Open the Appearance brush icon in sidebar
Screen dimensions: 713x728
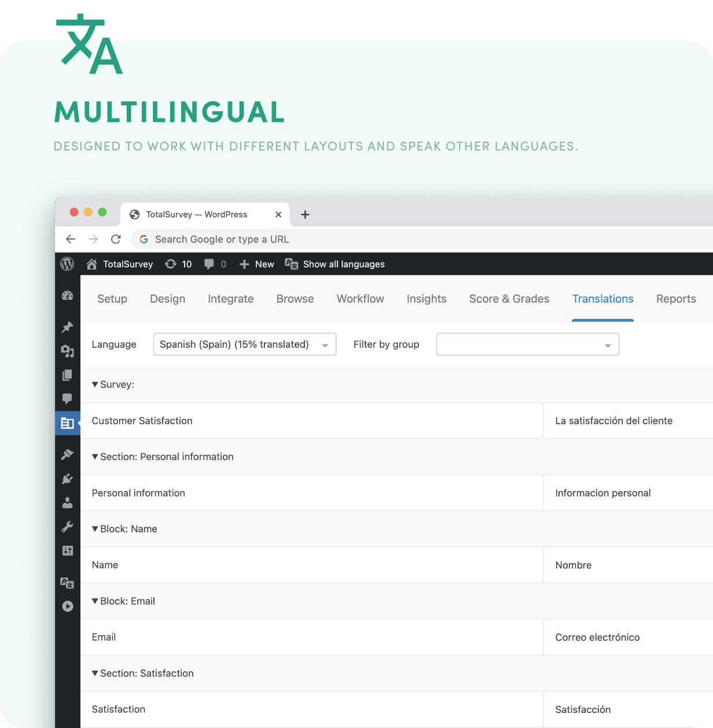(67, 454)
